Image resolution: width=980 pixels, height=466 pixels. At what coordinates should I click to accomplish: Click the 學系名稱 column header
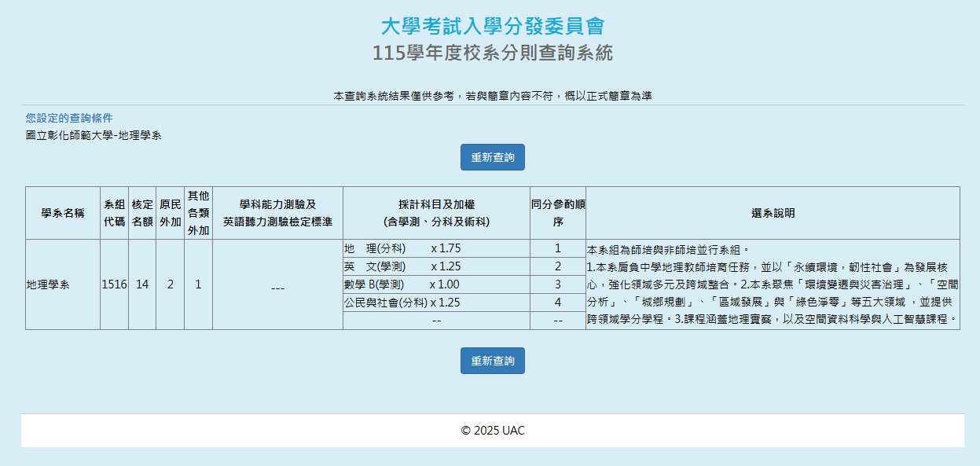pos(63,213)
